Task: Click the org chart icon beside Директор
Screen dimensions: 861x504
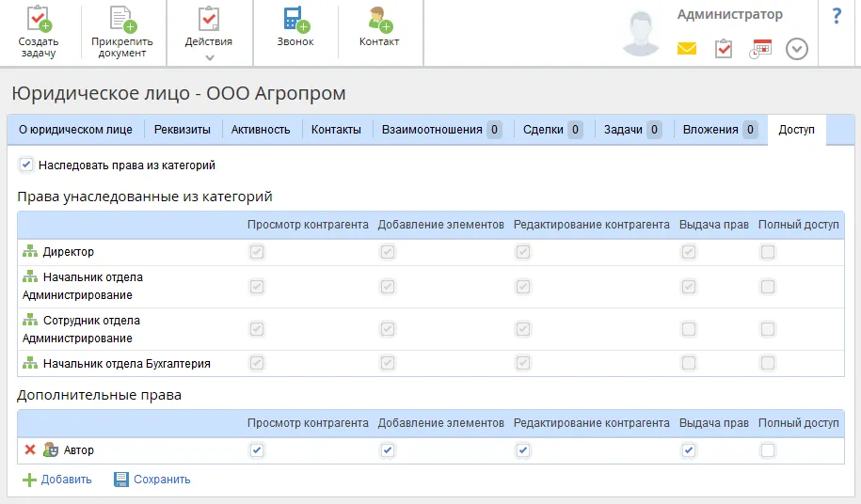Action: (30, 251)
